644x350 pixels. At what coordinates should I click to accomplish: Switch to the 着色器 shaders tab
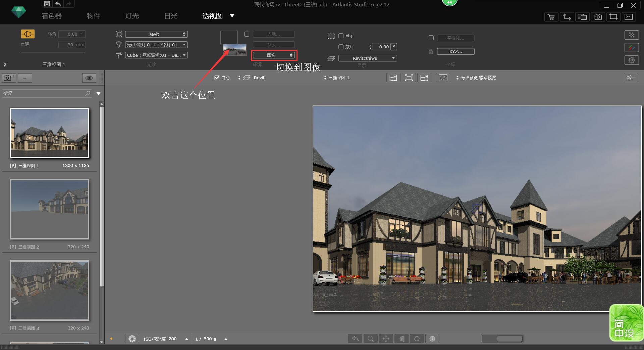click(x=51, y=16)
